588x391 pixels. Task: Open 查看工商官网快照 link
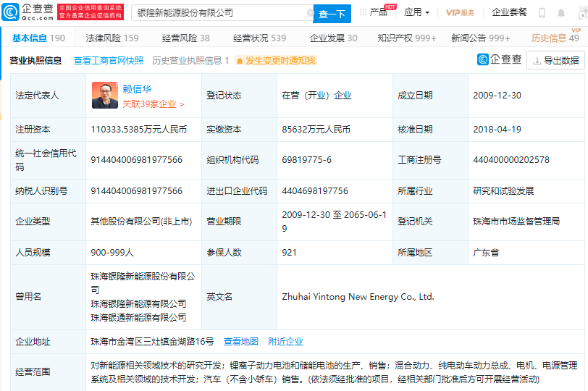109,60
